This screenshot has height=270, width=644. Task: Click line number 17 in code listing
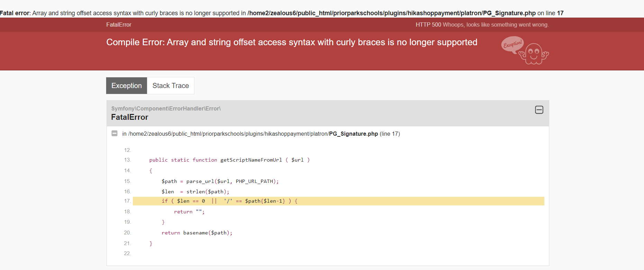coord(127,201)
